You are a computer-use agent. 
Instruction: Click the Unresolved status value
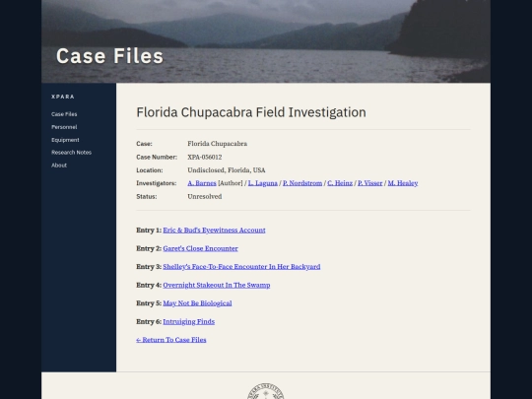pyautogui.click(x=205, y=196)
